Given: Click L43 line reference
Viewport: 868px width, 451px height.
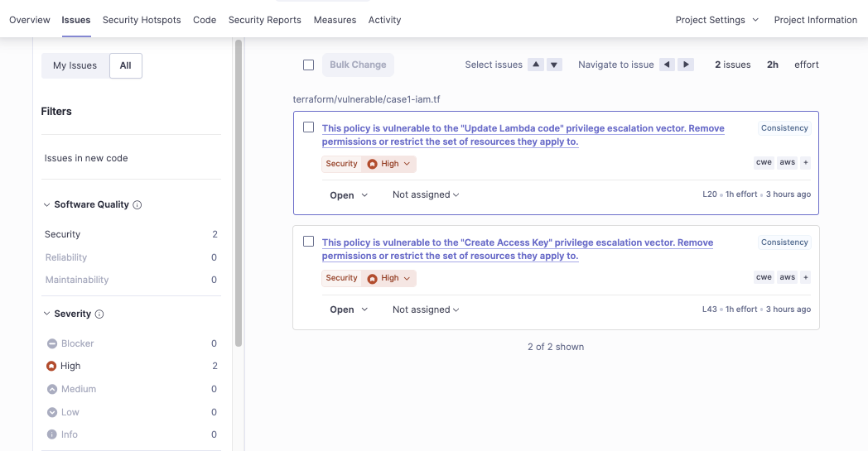Looking at the screenshot, I should click(710, 309).
